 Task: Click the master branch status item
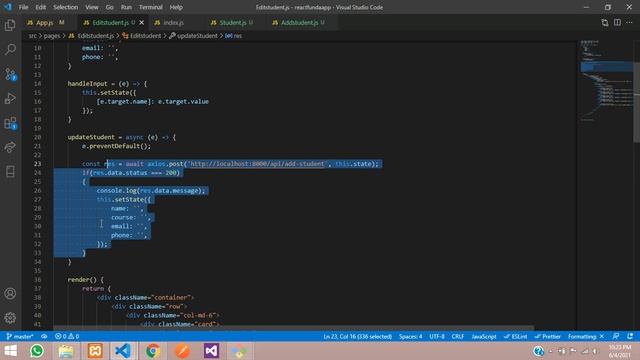20,336
